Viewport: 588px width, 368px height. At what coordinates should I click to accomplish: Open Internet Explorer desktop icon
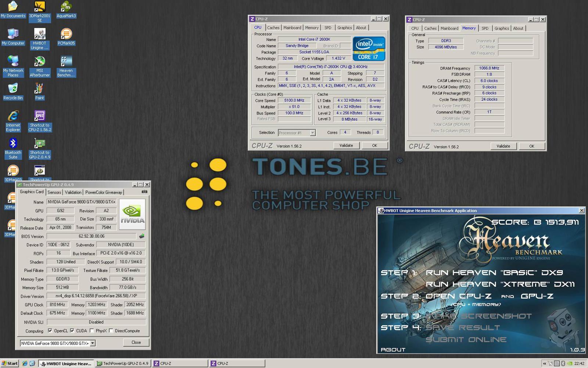point(13,121)
